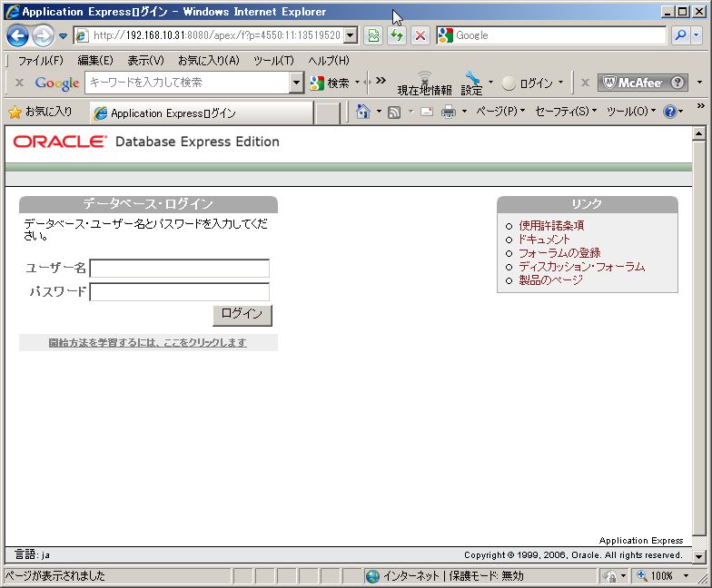Click the status bar privacy lock icon

pyautogui.click(x=610, y=576)
